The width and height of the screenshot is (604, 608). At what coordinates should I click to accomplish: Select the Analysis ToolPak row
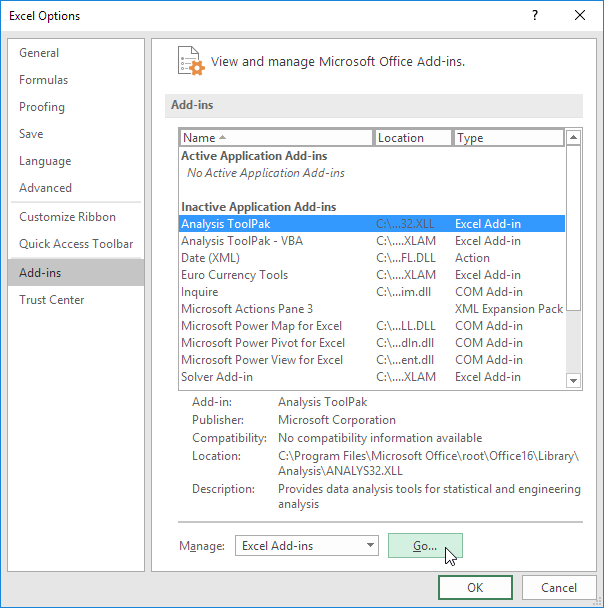pos(372,224)
